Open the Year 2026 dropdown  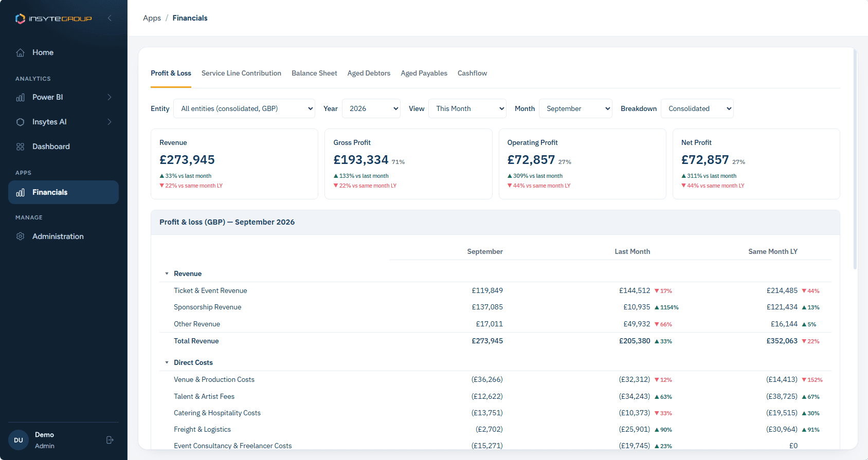pyautogui.click(x=371, y=108)
